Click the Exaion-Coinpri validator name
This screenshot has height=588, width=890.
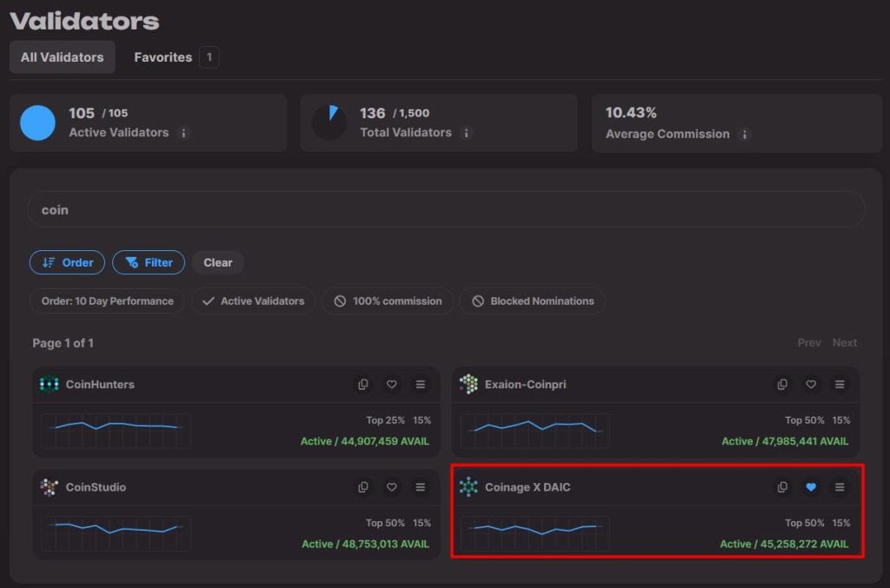click(525, 385)
